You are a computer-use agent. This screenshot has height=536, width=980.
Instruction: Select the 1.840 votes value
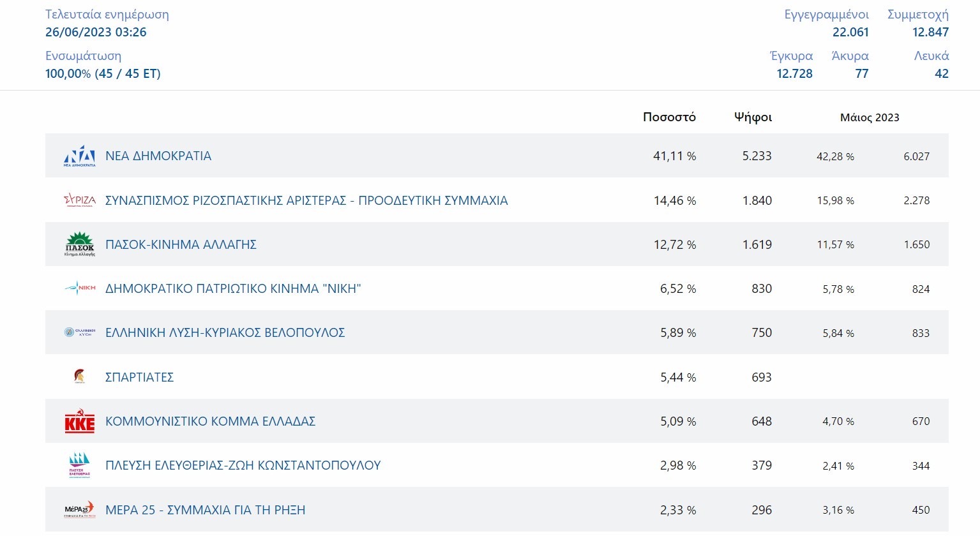[757, 200]
